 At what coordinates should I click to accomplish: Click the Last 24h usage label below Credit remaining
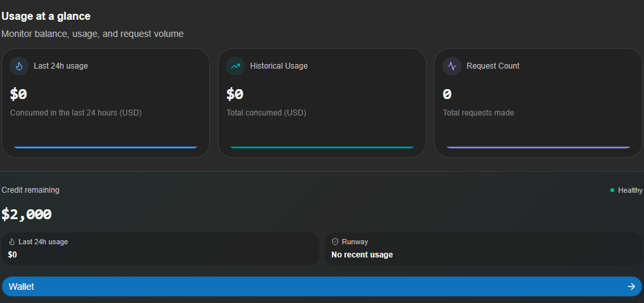(43, 242)
